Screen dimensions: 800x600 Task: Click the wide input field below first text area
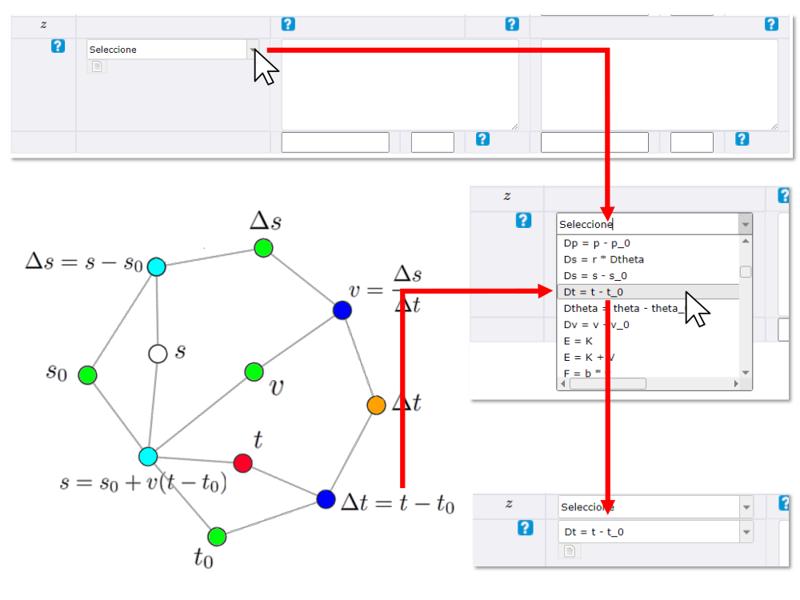(x=335, y=142)
